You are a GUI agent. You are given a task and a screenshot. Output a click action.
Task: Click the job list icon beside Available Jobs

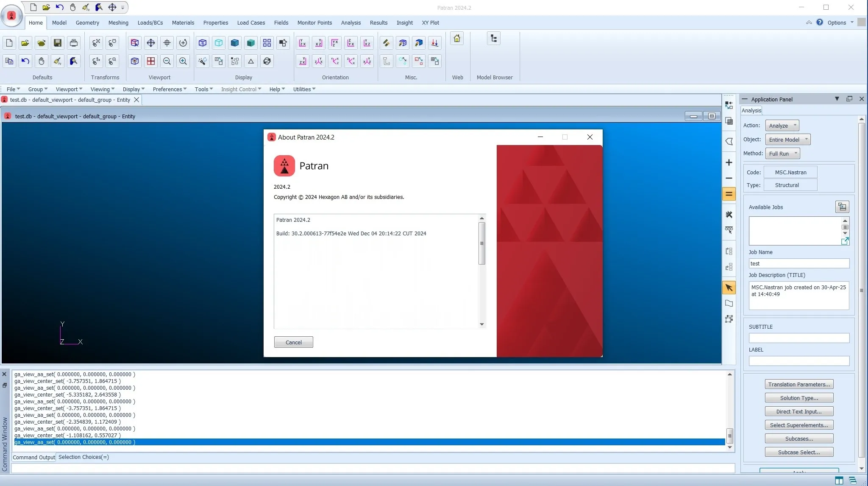click(x=842, y=207)
